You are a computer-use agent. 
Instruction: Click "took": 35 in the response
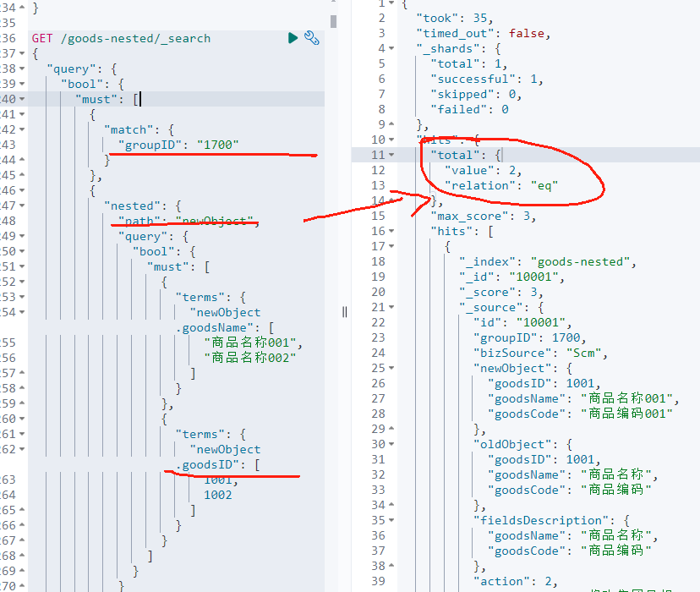coord(455,19)
